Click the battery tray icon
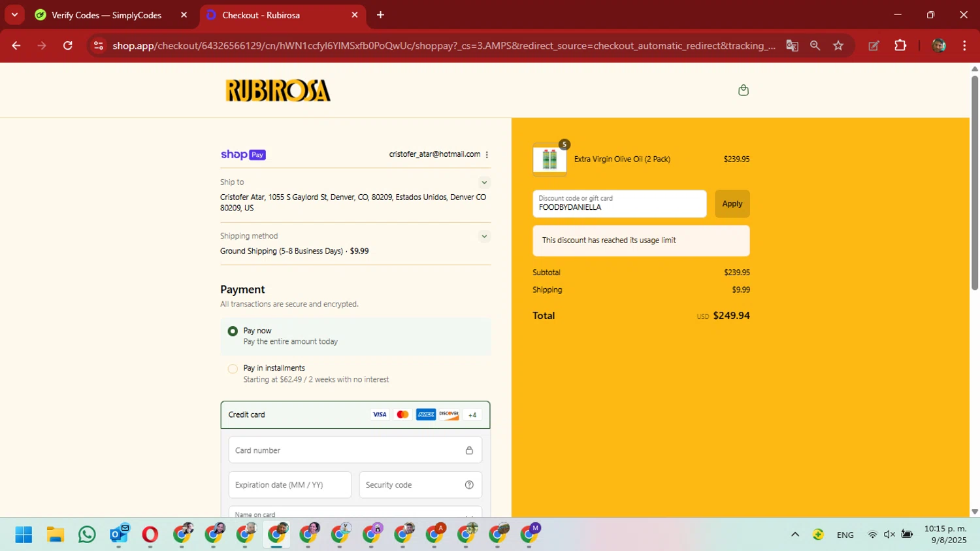 coord(907,535)
